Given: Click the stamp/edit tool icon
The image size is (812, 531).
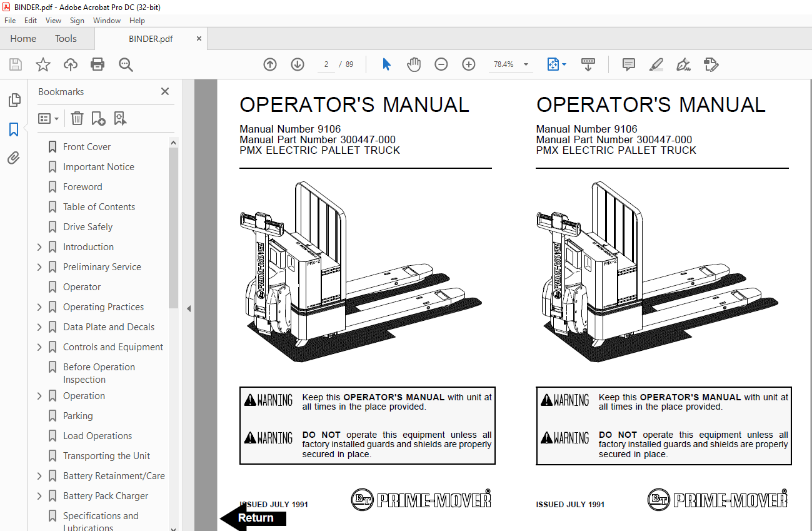Looking at the screenshot, I should click(711, 64).
